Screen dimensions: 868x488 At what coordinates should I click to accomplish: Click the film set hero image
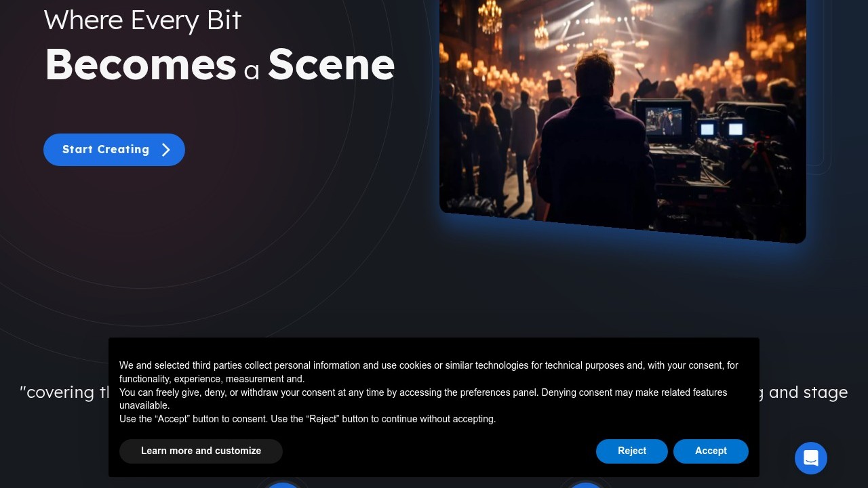tap(623, 115)
